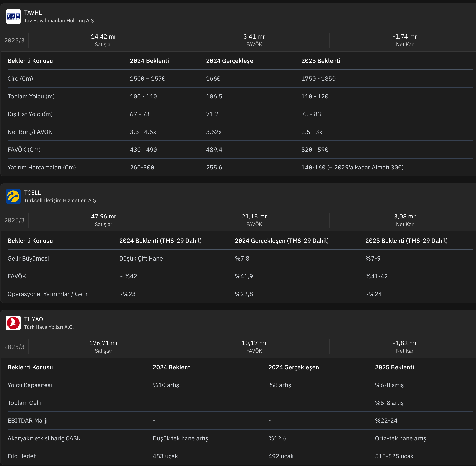Screen dimensions: 476x466
Task: Click the 75 - 83 expectation cell
Action: pos(311,114)
